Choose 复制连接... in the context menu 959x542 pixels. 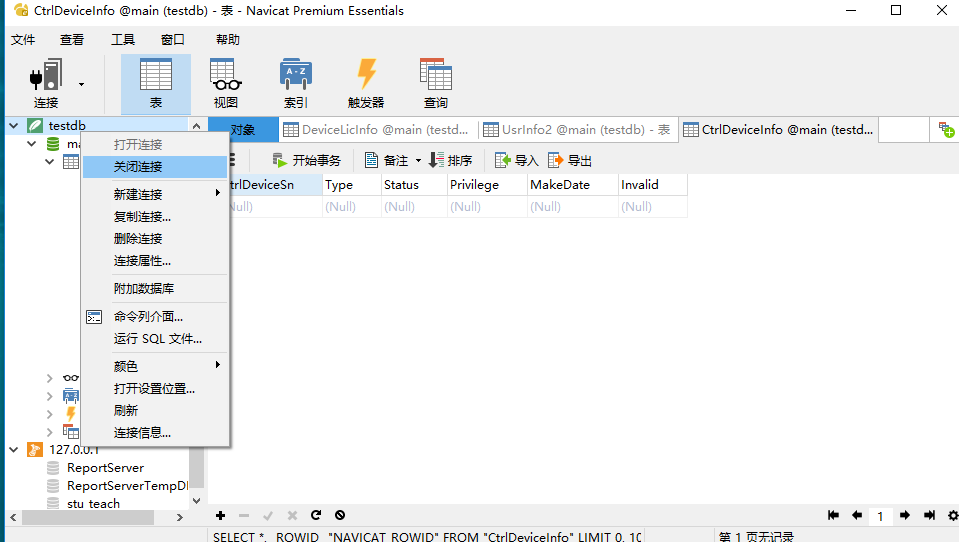point(155,217)
